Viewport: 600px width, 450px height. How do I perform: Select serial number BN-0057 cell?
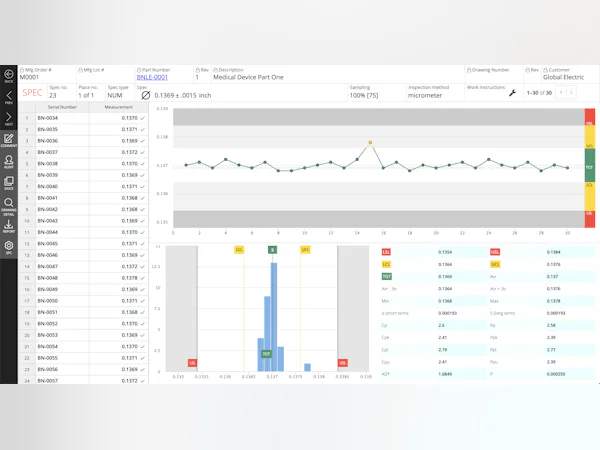pos(62,381)
